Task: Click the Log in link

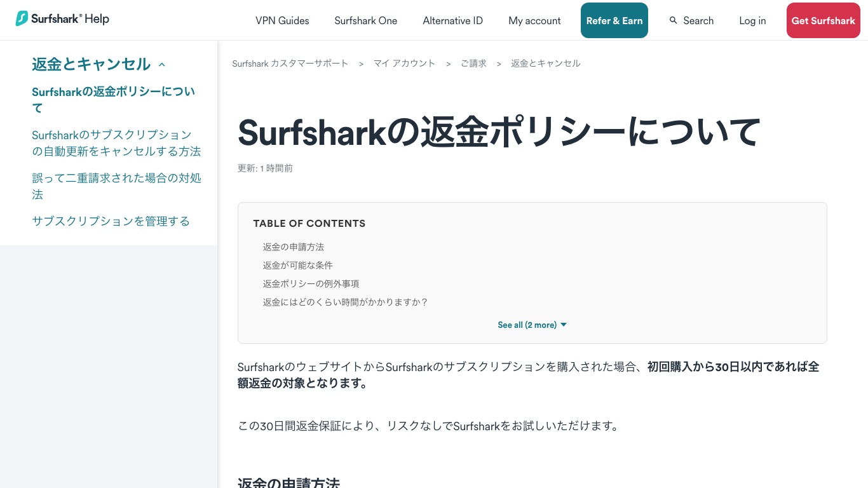Action: (x=752, y=20)
